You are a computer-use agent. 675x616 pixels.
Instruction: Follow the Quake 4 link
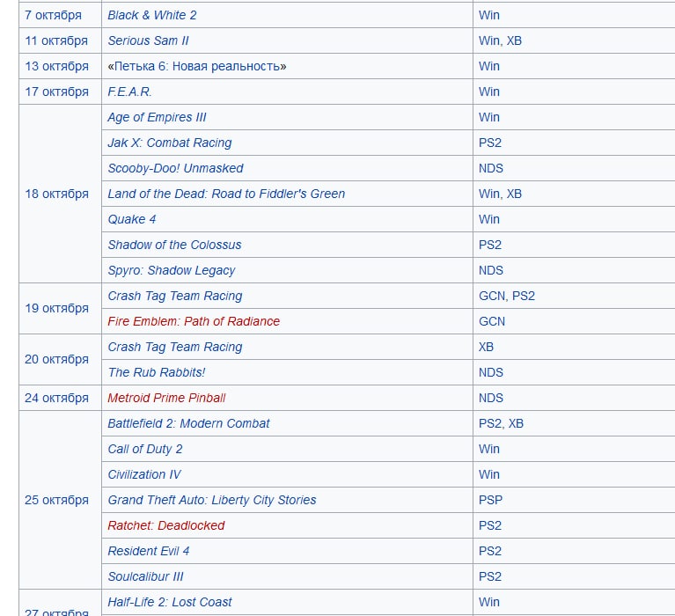(x=132, y=219)
